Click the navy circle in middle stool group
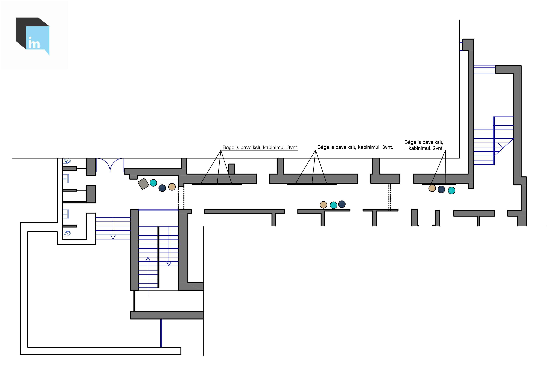 pos(342,204)
